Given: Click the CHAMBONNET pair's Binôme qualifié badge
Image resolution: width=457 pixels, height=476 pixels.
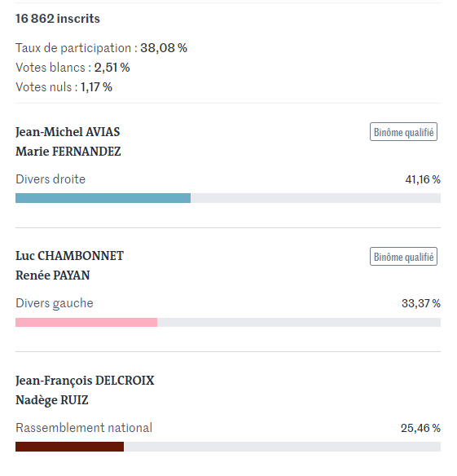Looking at the screenshot, I should coord(403,257).
